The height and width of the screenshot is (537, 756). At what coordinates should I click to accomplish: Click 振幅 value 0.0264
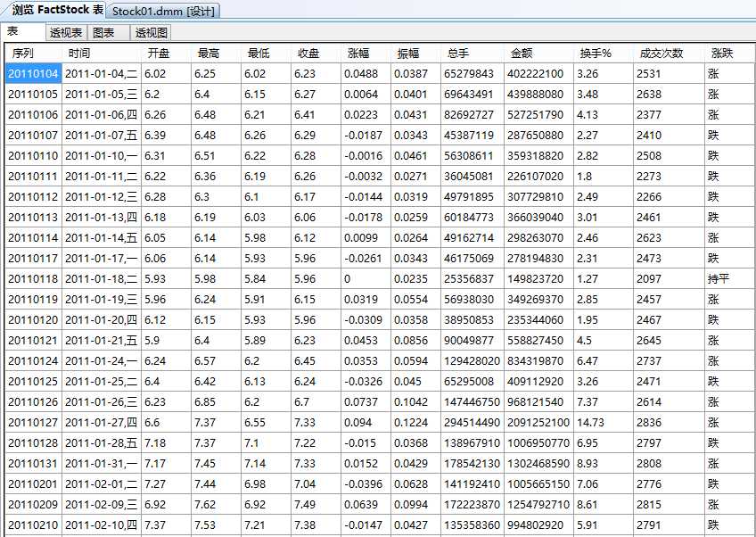(416, 238)
